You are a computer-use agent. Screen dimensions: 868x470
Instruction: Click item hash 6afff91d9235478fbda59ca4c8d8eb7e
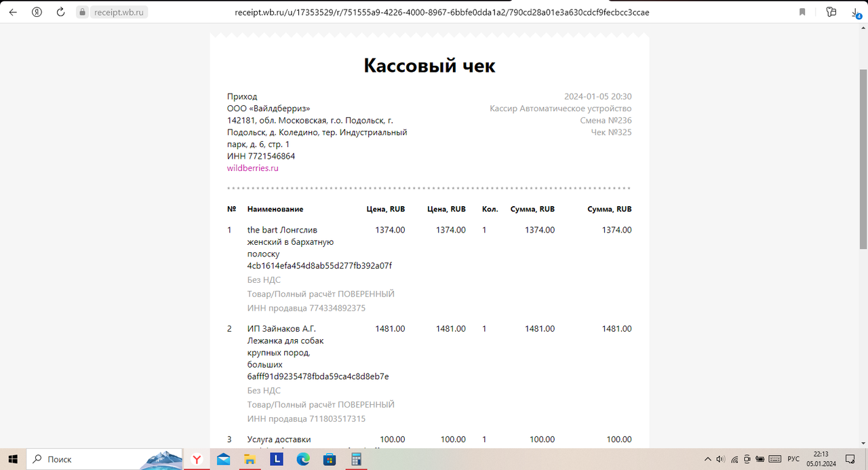coord(318,376)
